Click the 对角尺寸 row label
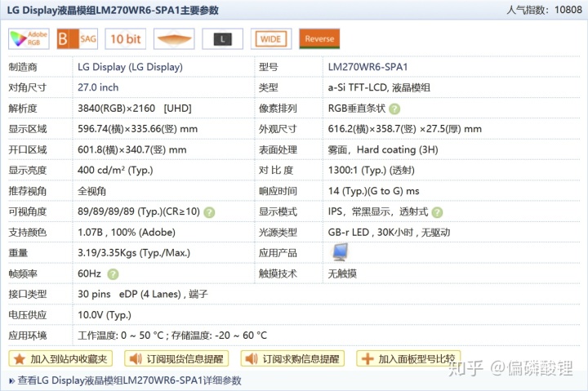The image size is (588, 391). click(x=28, y=87)
